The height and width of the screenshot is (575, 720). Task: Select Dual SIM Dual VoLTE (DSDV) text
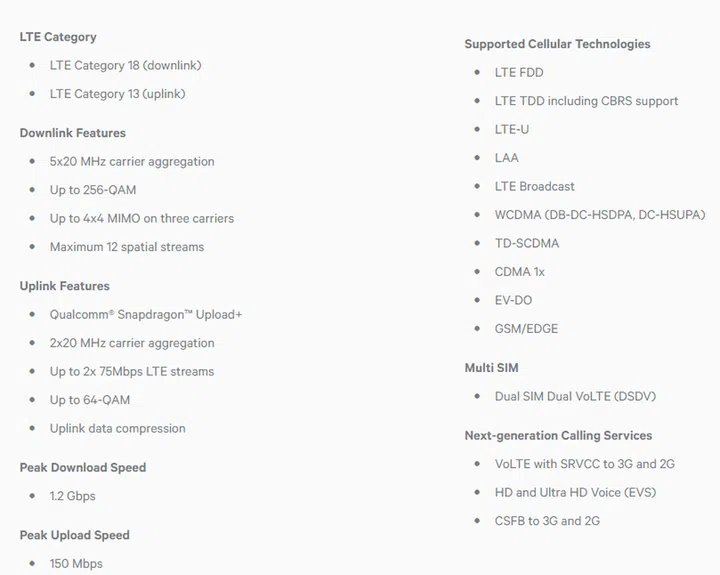[x=575, y=397]
